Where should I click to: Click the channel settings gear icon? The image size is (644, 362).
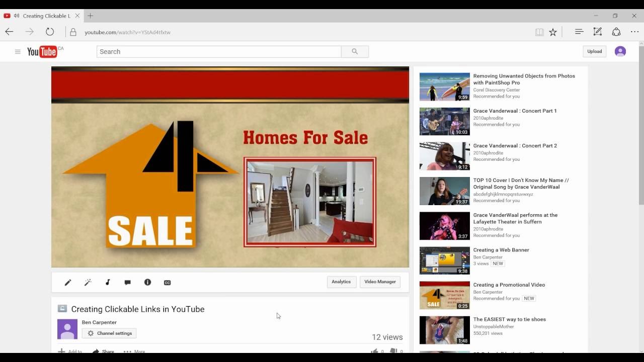91,333
